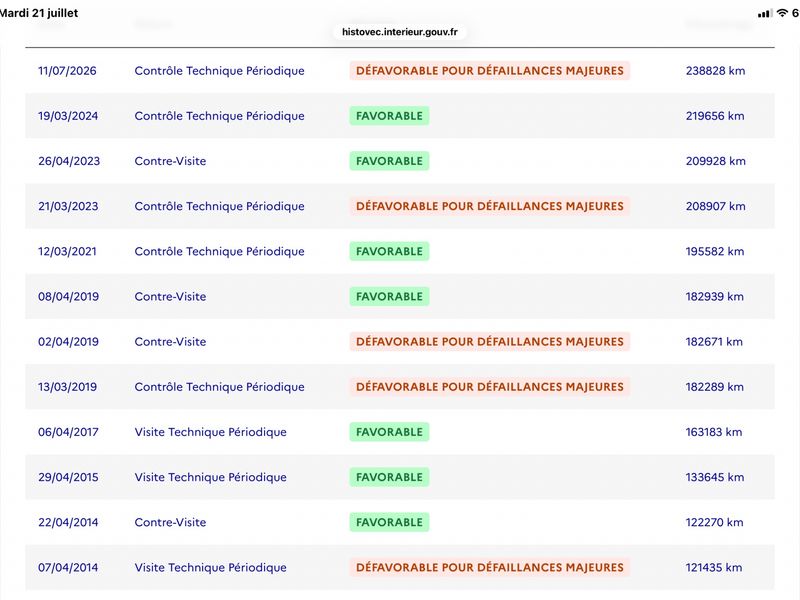This screenshot has width=800, height=600.
Task: Tap the Wi-Fi status icon
Action: click(782, 13)
